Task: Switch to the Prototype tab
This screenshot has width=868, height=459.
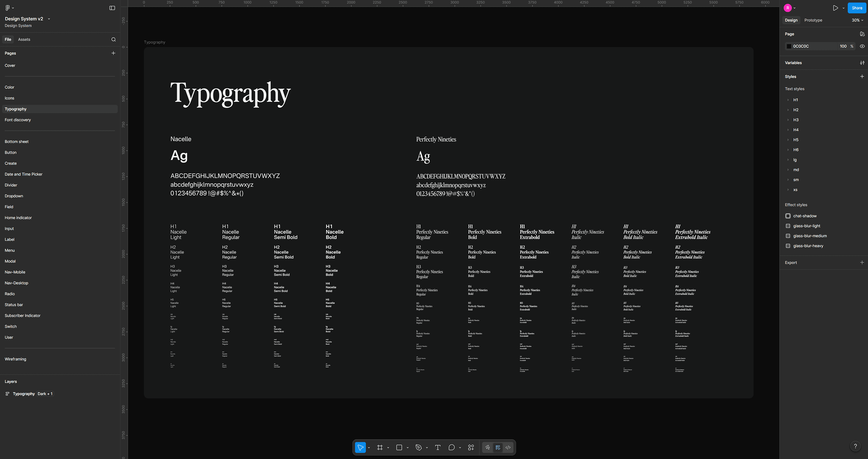Action: pos(813,20)
